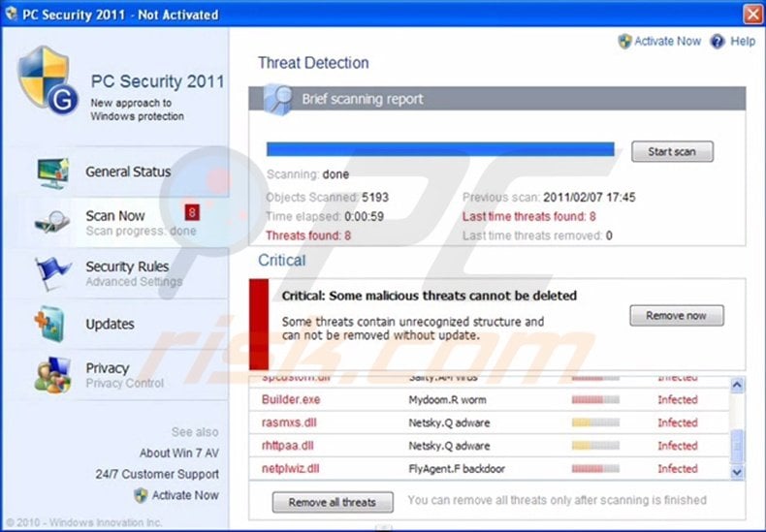Open the Help link
This screenshot has height=532, width=766.
coord(743,42)
